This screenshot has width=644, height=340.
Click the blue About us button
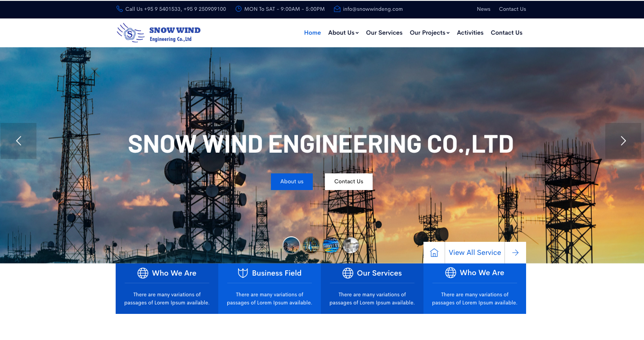292,181
